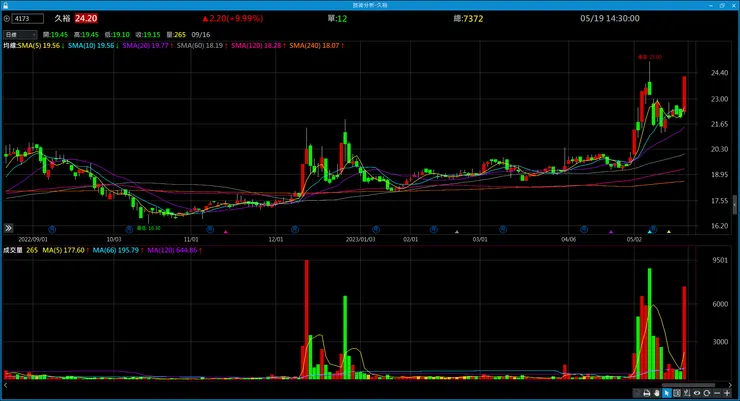Click the 09/16 date readout

(201, 35)
